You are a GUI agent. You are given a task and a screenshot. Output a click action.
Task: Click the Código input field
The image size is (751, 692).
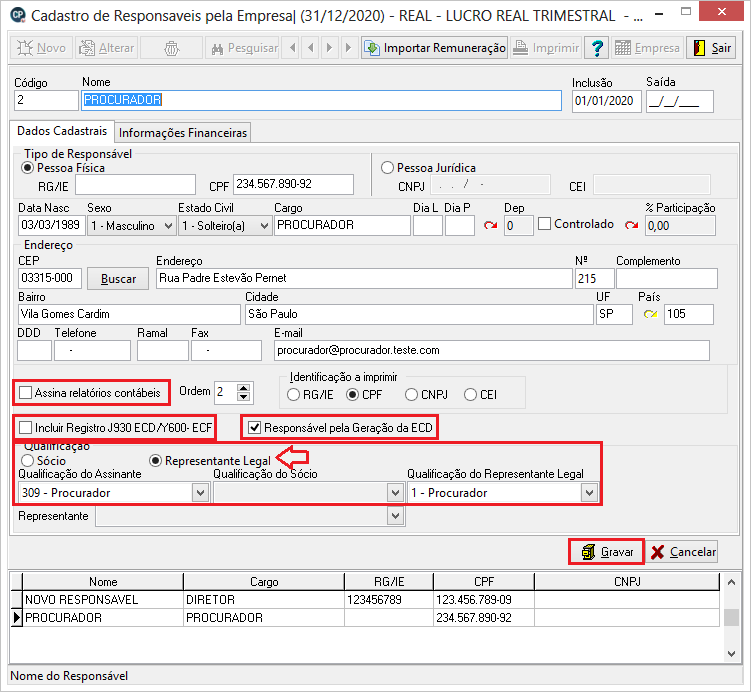(46, 101)
